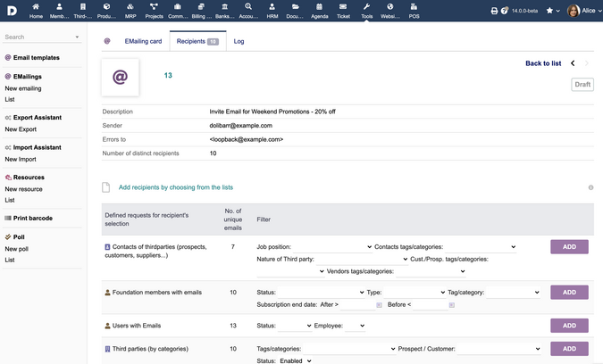The height and width of the screenshot is (364, 603).
Task: Switch to the EMailing card tab
Action: point(143,41)
